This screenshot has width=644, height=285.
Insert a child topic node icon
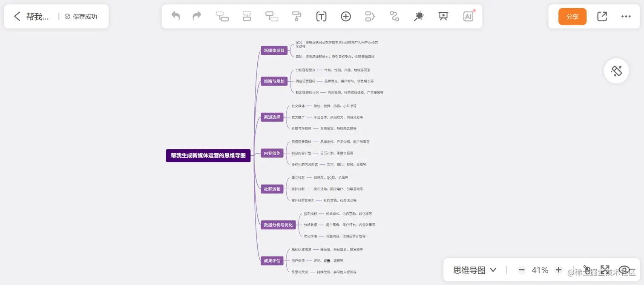(x=222, y=17)
